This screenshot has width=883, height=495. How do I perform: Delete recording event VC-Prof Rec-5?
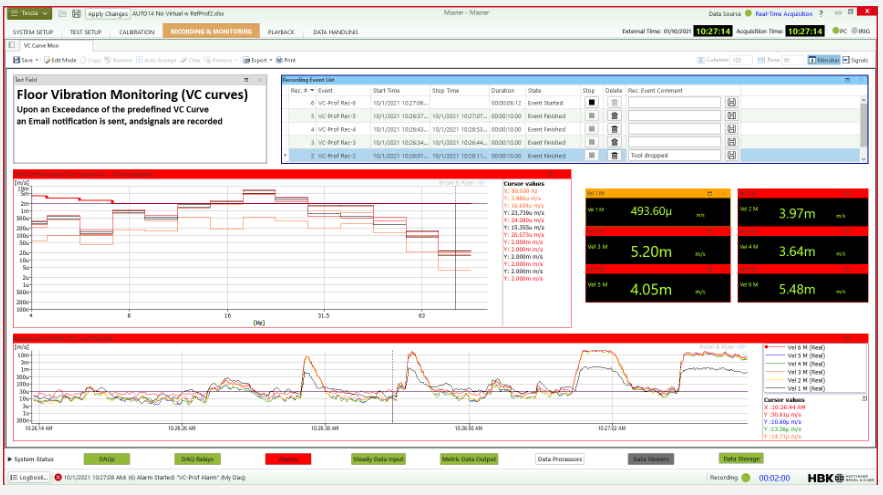pyautogui.click(x=614, y=116)
